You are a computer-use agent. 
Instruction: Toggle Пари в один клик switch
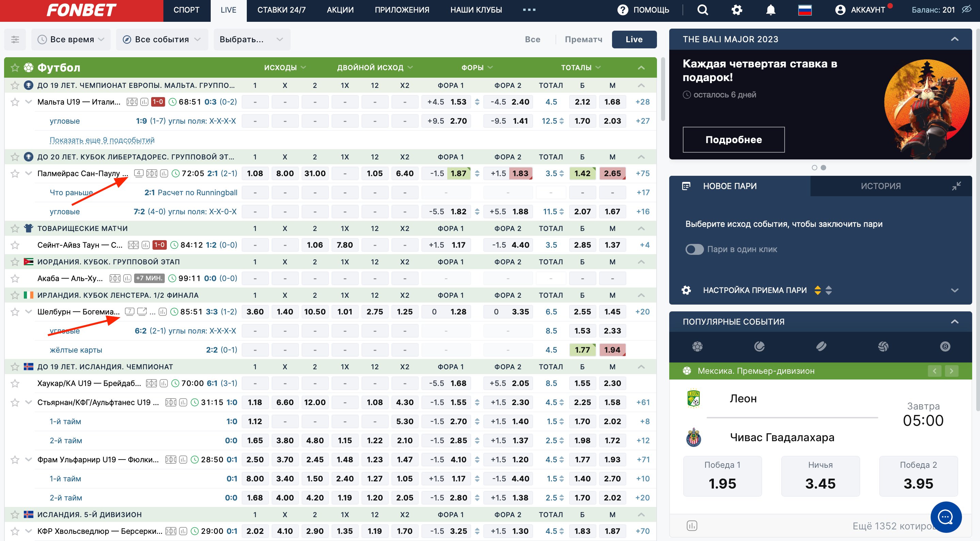pyautogui.click(x=694, y=249)
